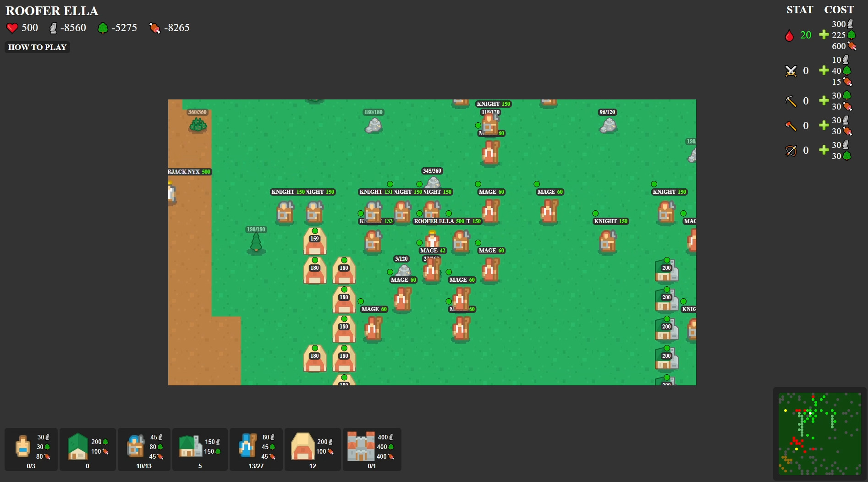The width and height of the screenshot is (868, 482).
Task: Select the barracks building card showing 5
Action: pyautogui.click(x=200, y=449)
